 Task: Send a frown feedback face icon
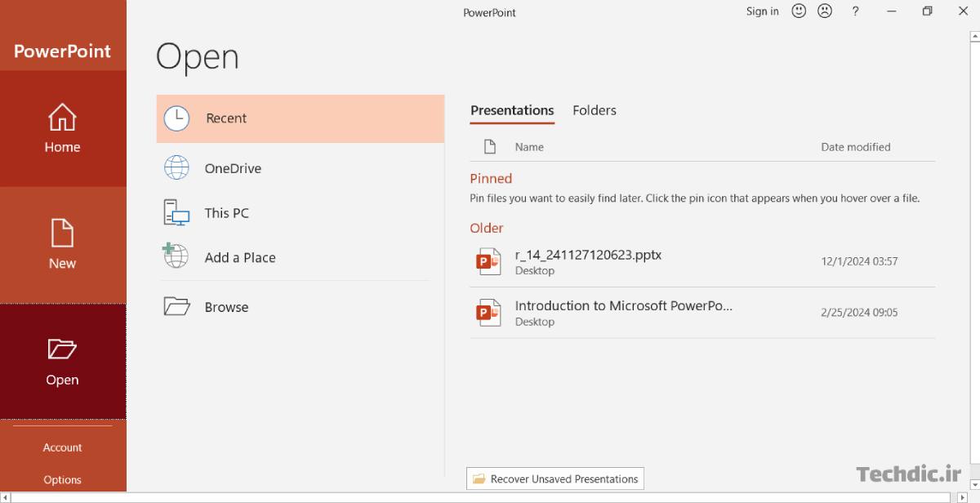825,11
